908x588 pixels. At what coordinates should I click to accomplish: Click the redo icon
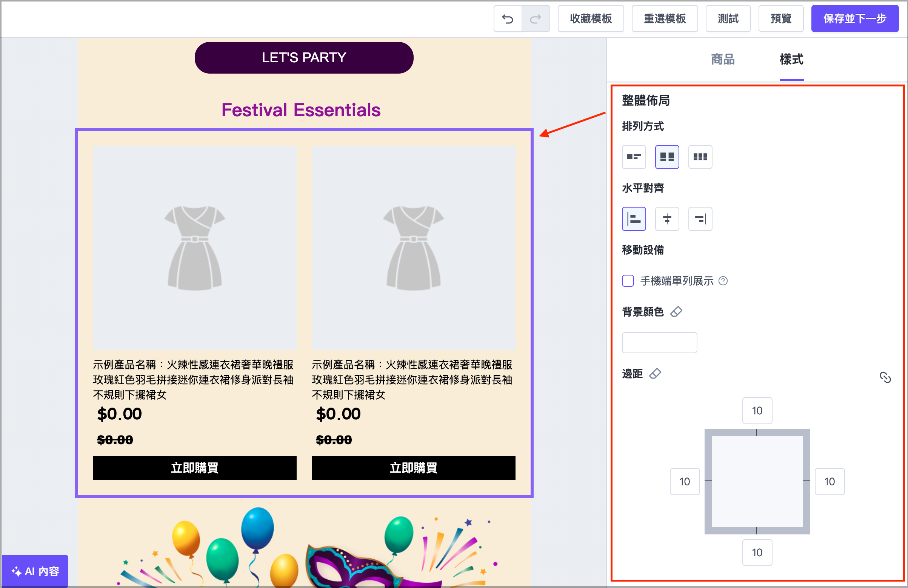pyautogui.click(x=536, y=18)
